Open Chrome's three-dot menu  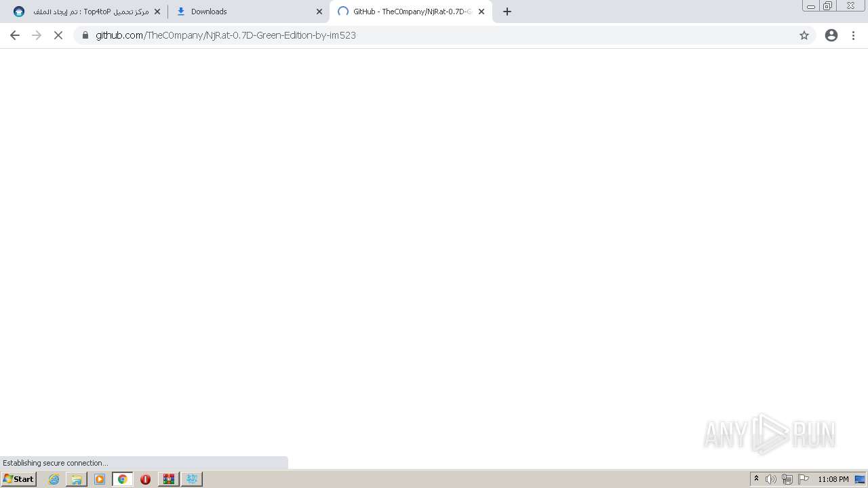click(x=854, y=35)
